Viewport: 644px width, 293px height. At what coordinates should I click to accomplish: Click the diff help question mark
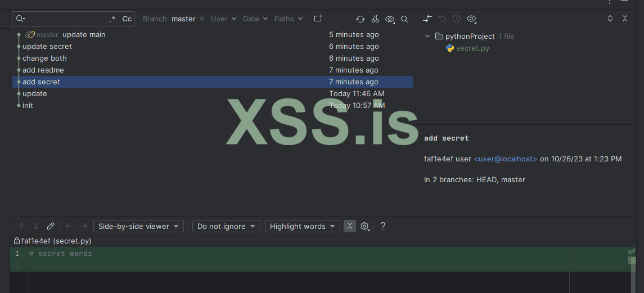coord(383,226)
